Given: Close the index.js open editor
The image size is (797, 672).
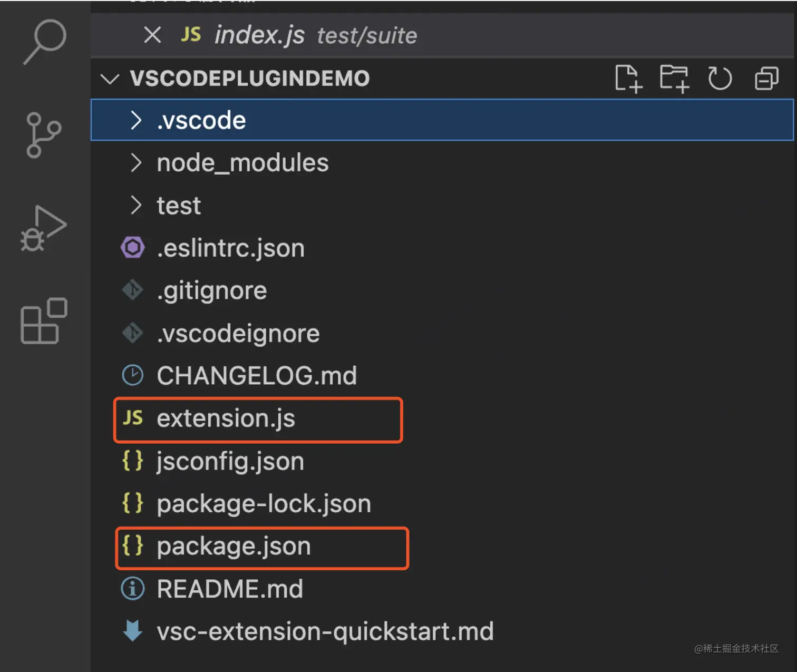Looking at the screenshot, I should point(152,35).
